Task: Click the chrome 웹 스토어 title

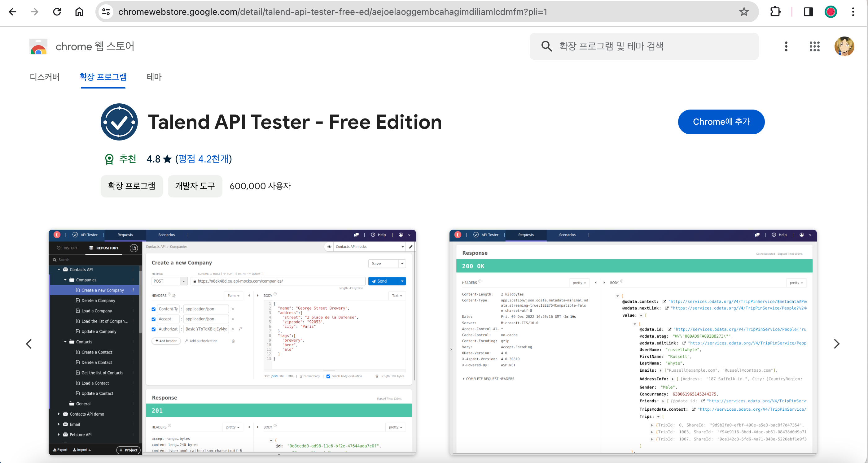Action: (95, 46)
